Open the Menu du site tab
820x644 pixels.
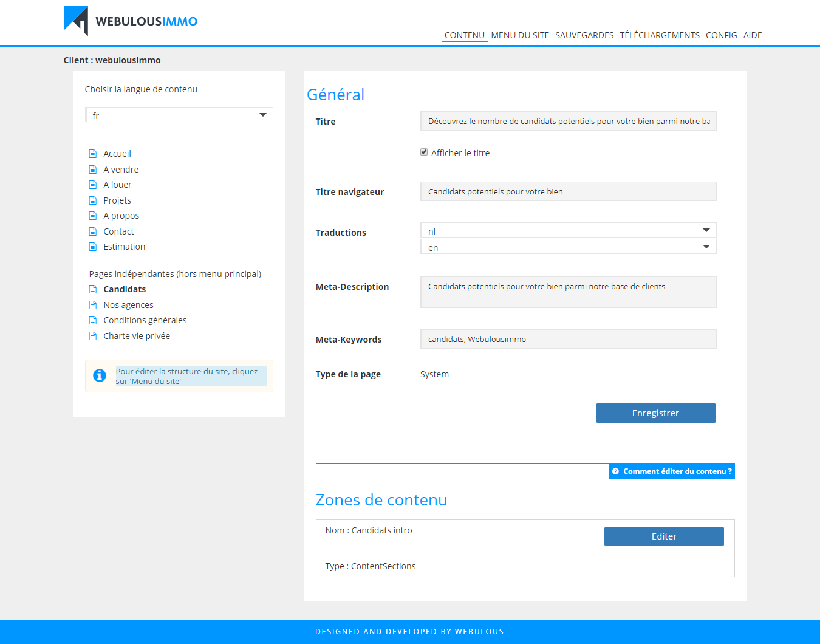pos(520,35)
